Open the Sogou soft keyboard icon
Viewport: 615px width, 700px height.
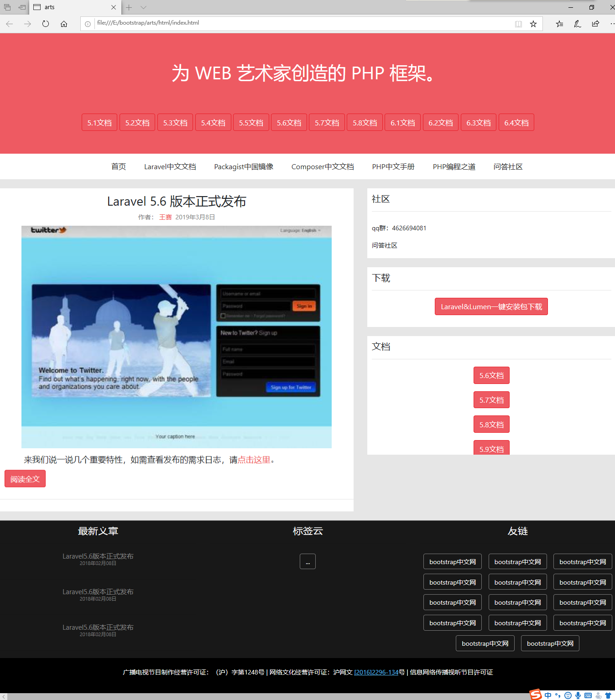click(x=588, y=695)
